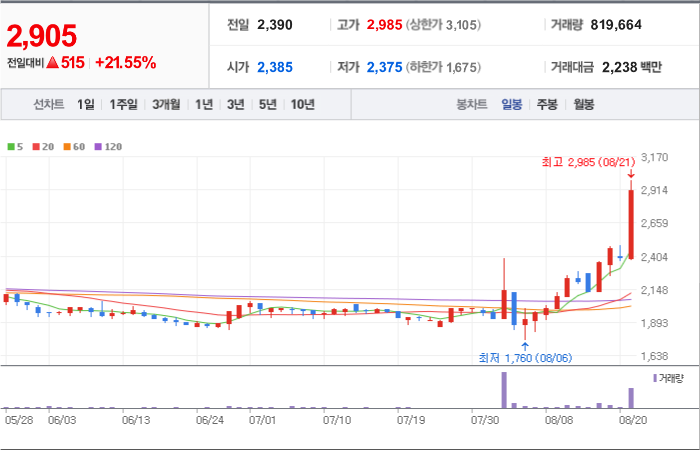Click the purple 120-day moving average legend swatch
Image resolution: width=700 pixels, height=450 pixels.
pyautogui.click(x=98, y=146)
